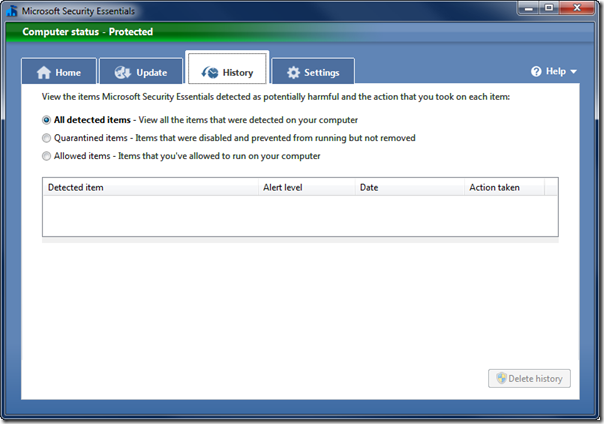The image size is (604, 424).
Task: Minimize the Security Essentials window
Action: coord(529,8)
